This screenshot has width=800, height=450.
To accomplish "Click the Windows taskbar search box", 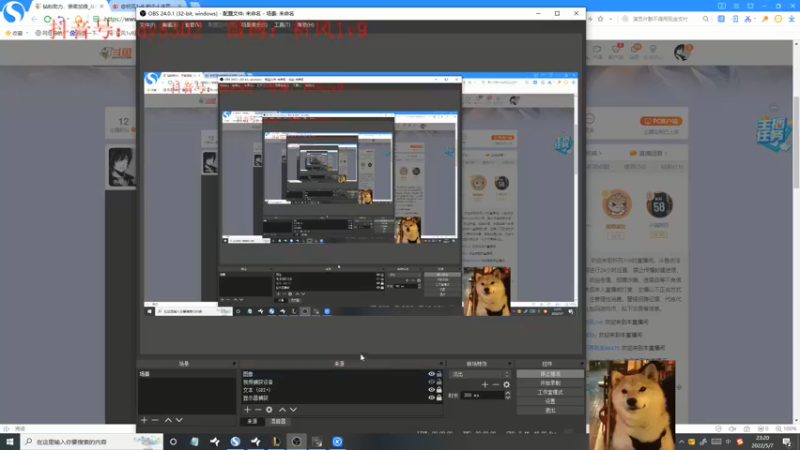I will (92, 441).
